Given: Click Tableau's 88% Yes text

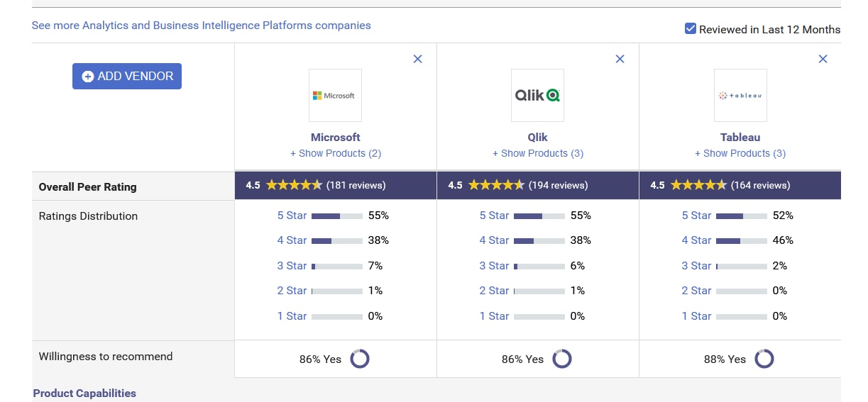Looking at the screenshot, I should (725, 359).
